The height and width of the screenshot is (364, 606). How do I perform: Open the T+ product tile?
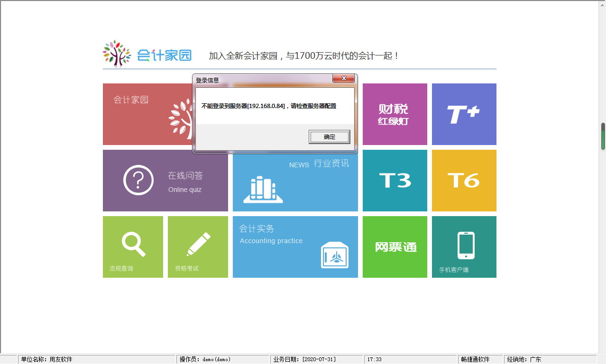click(x=464, y=114)
